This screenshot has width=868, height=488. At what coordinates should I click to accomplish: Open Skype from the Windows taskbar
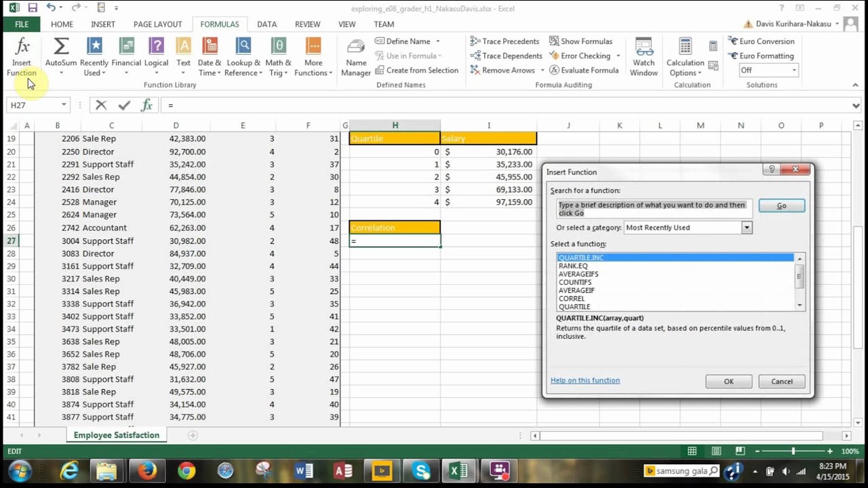click(421, 470)
